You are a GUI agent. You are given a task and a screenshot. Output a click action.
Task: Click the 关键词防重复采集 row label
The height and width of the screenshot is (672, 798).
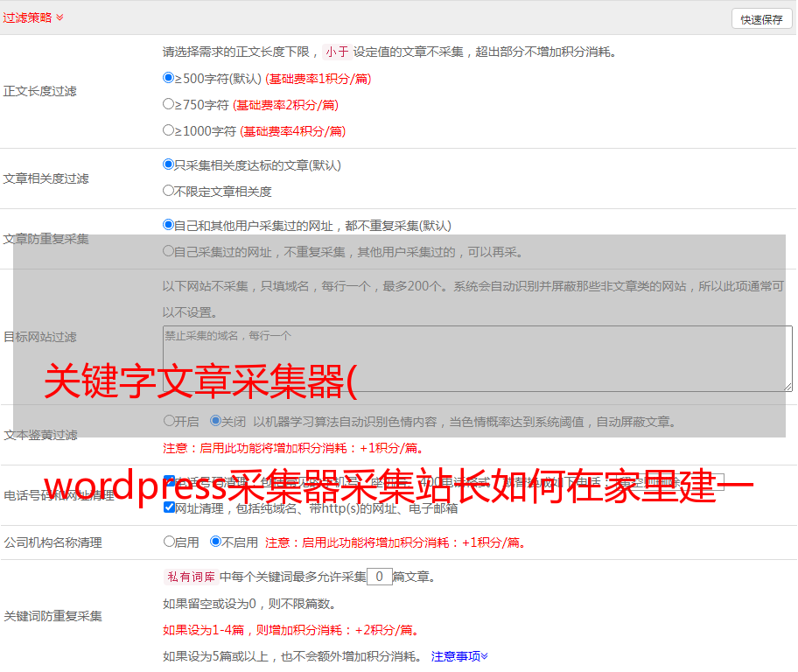[x=52, y=617]
